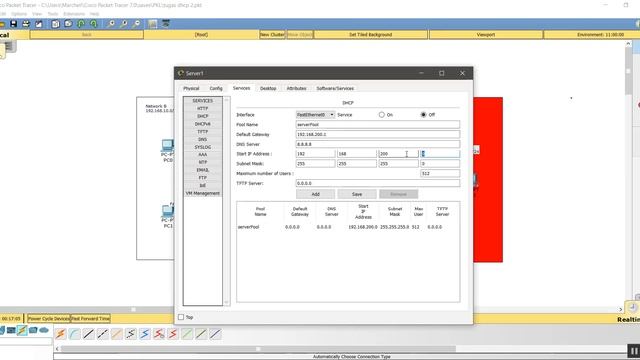This screenshot has width=640, height=360.
Task: Click the Viewport button
Action: pos(486,35)
